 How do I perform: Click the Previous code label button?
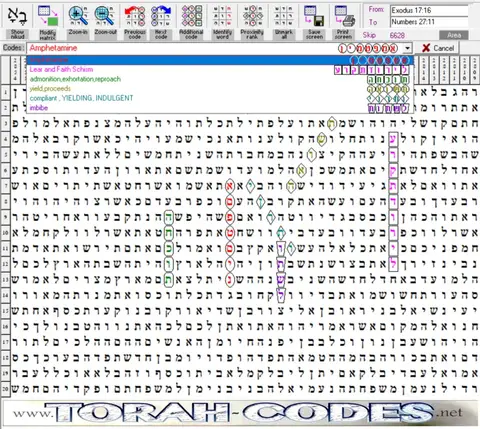point(135,34)
